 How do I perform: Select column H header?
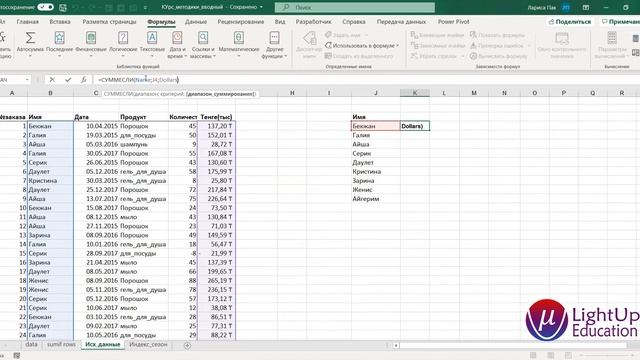[x=292, y=93]
